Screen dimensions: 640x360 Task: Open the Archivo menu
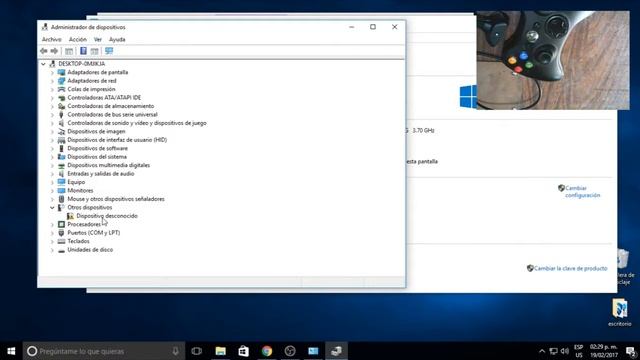(51, 40)
